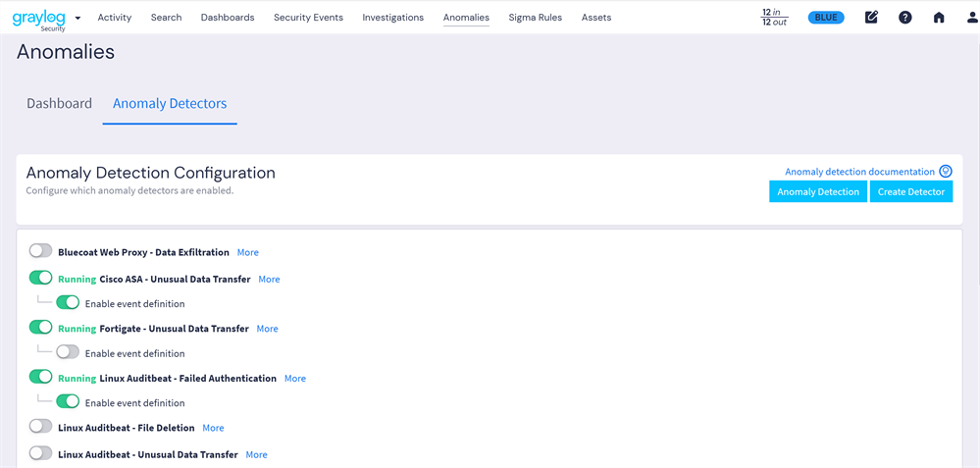Expand the dropdown arrow beside Graylog logo
Screen dimensions: 980x468
(77, 18)
